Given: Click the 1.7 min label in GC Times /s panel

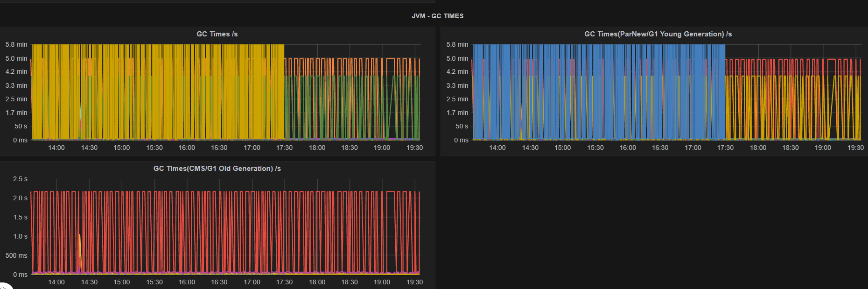Looking at the screenshot, I should [x=16, y=113].
